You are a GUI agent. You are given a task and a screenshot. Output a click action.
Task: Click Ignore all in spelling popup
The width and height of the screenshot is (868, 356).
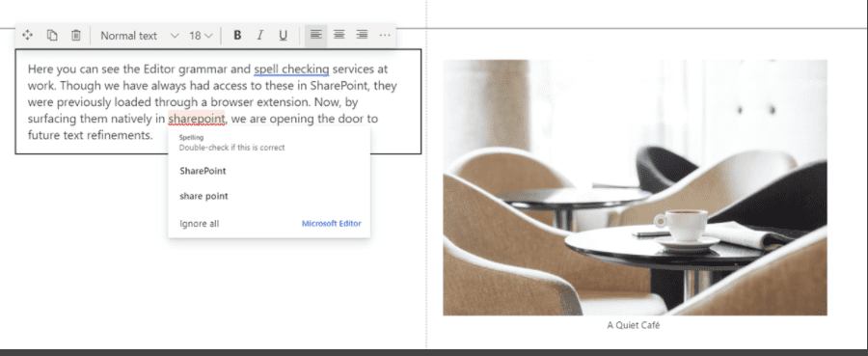200,224
